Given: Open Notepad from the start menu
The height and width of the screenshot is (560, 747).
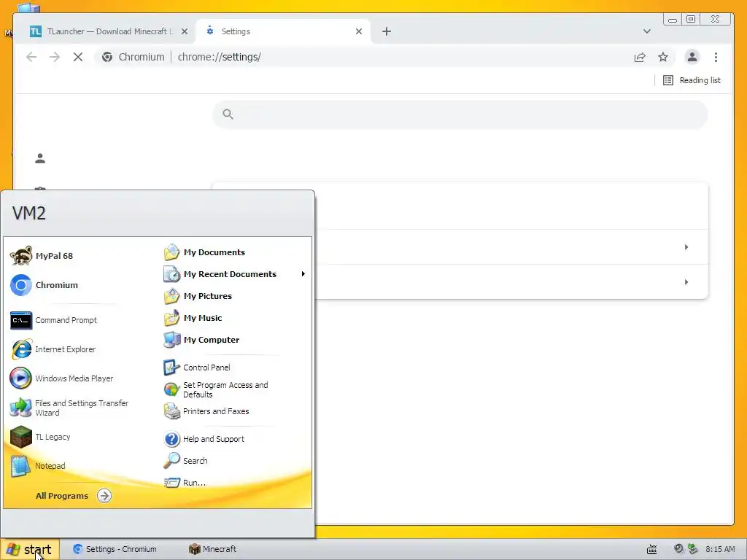Looking at the screenshot, I should tap(38, 466).
